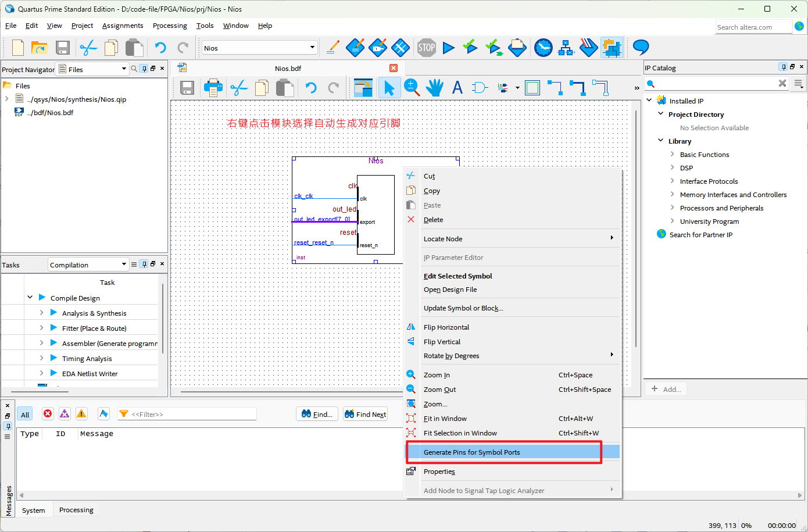This screenshot has height=532, width=808.
Task: Click the IP Catalog search field
Action: (716, 84)
